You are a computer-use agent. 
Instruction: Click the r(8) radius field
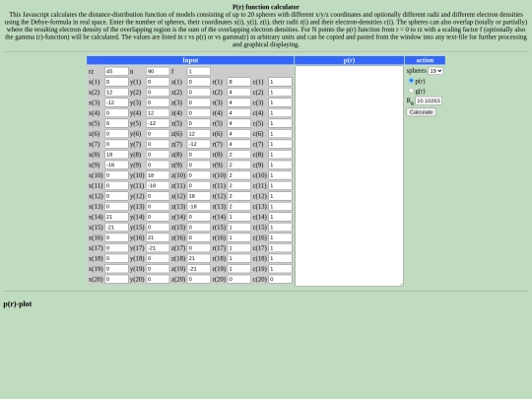click(238, 155)
